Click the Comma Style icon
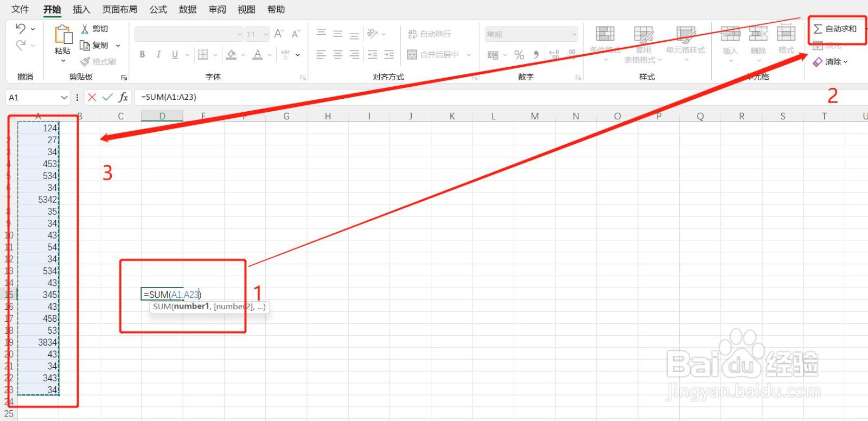The height and width of the screenshot is (421, 868). [x=536, y=55]
